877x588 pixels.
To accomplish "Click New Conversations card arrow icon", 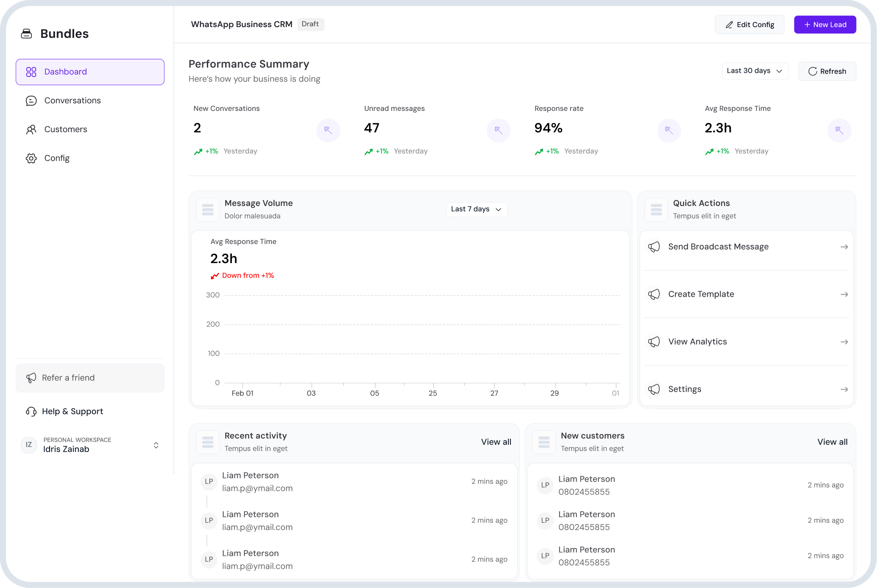I will click(x=328, y=130).
